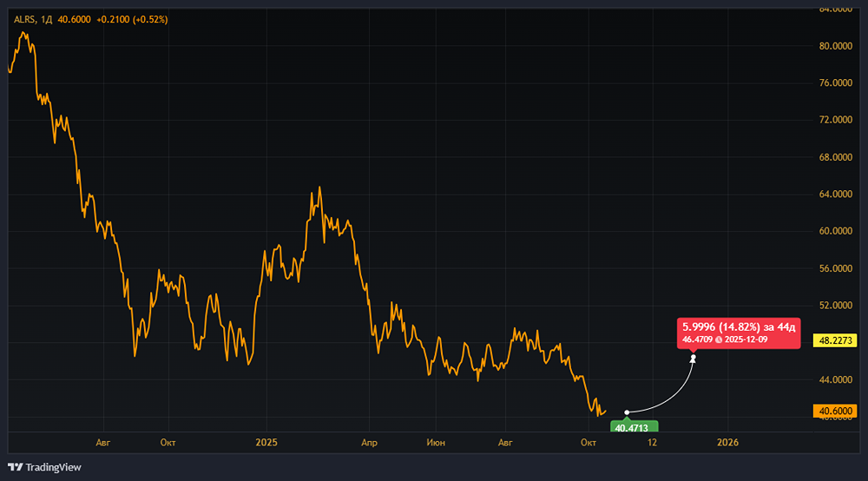Click the 64.0000 level on price scale
This screenshot has height=481, width=868.
point(837,194)
